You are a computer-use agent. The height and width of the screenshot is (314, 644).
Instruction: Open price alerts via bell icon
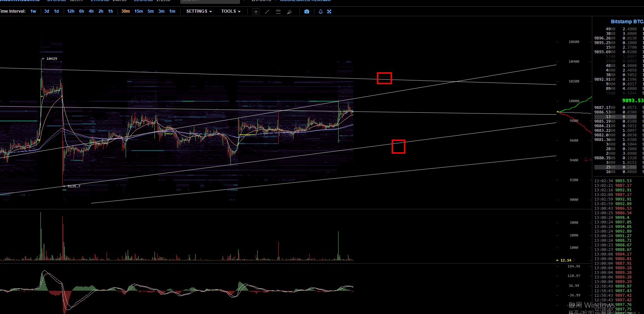click(x=321, y=12)
